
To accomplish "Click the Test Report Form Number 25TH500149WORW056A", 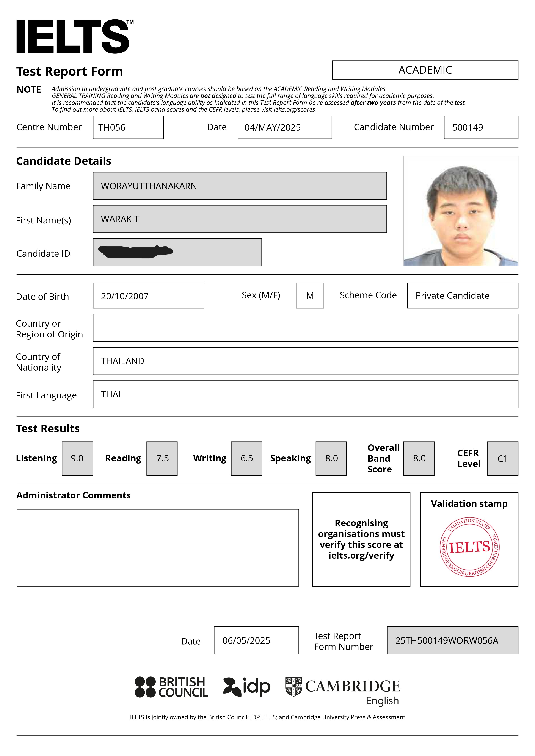I will pos(453,640).
